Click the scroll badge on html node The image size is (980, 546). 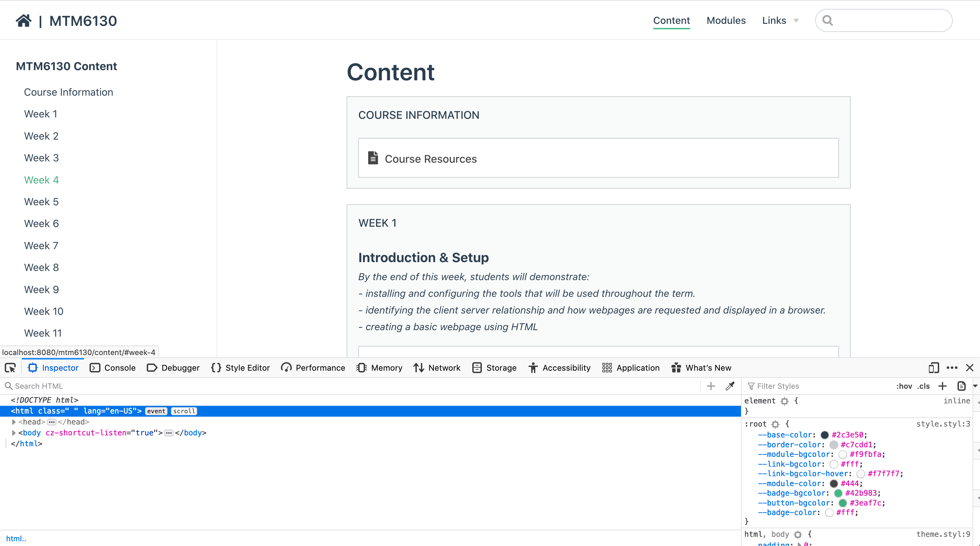[x=184, y=411]
